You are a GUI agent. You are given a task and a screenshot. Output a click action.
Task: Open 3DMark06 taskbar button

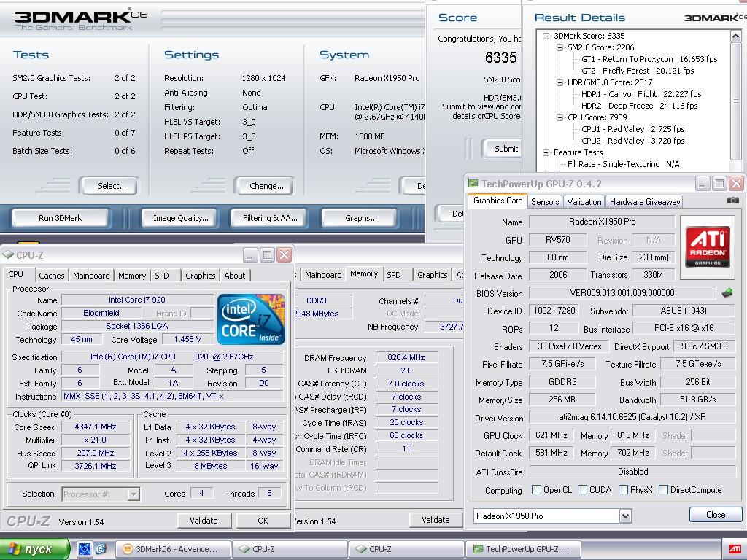(174, 549)
